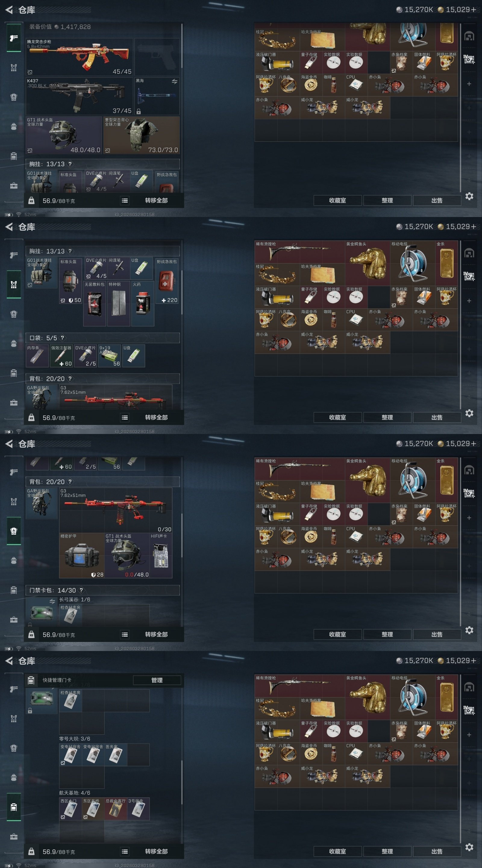This screenshot has width=482, height=868.
Task: Select the 总裁会客厅 keycard
Action: tap(116, 808)
